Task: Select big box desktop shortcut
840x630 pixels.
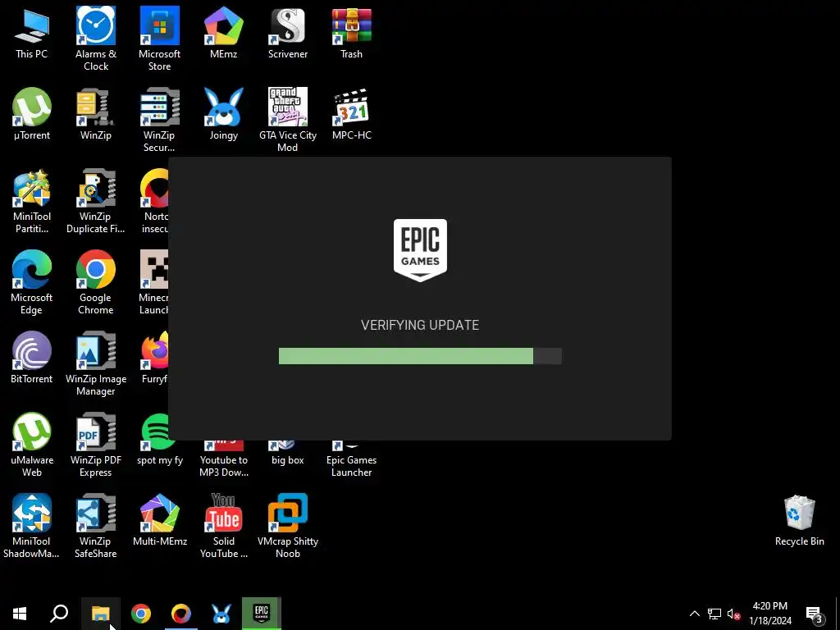Action: click(x=288, y=453)
